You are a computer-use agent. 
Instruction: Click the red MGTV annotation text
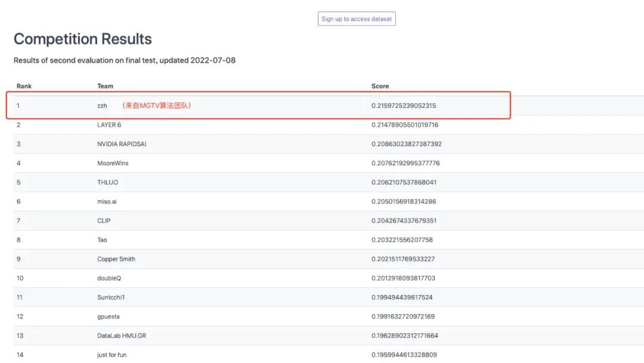point(156,106)
